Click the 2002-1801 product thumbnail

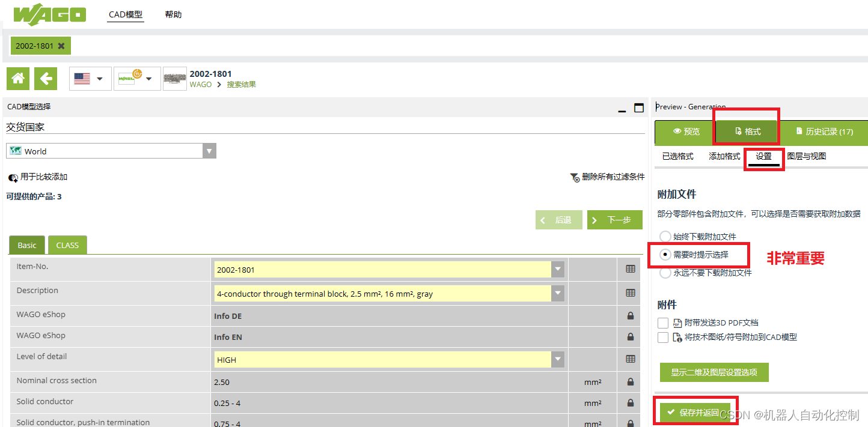[x=175, y=79]
